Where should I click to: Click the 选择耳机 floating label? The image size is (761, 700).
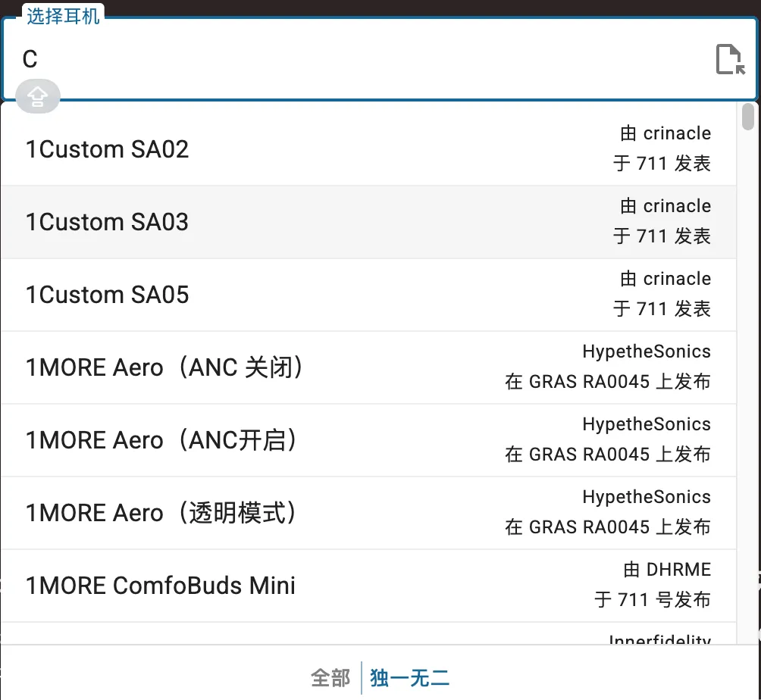click(64, 16)
